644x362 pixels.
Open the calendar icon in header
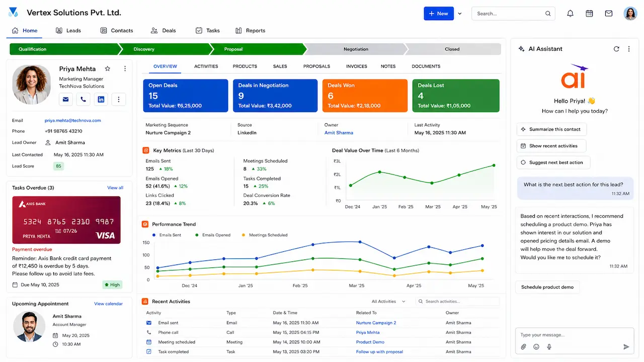(589, 14)
